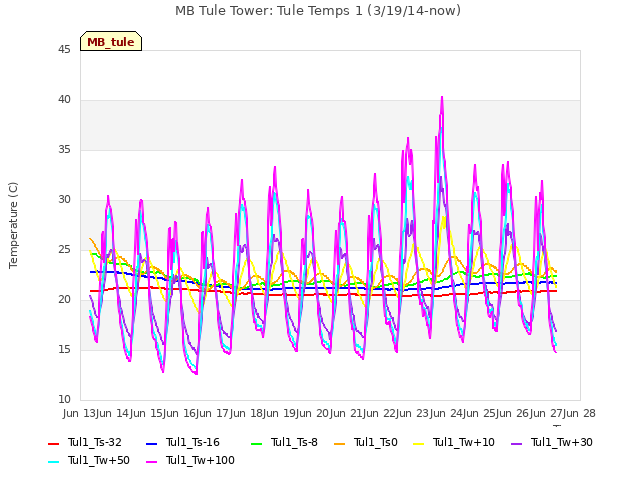Click the blue Tul1_Ts-16 legend swatch

click(x=151, y=443)
